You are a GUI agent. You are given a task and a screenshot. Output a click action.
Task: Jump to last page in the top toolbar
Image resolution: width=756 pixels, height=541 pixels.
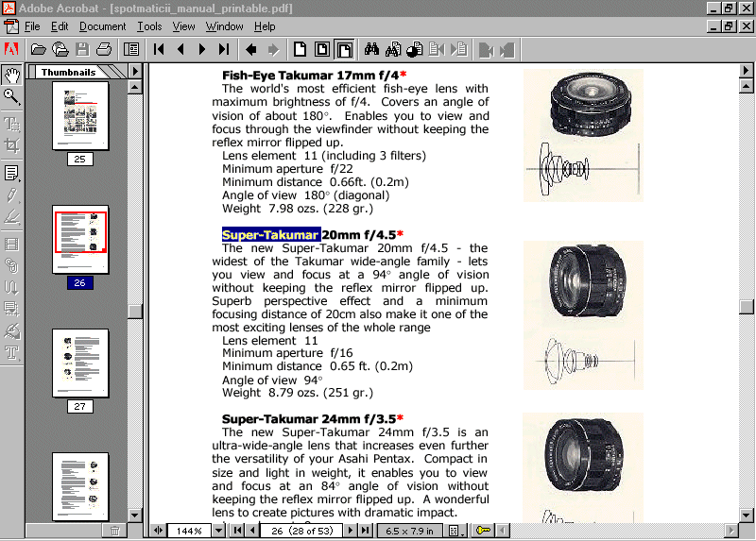224,49
